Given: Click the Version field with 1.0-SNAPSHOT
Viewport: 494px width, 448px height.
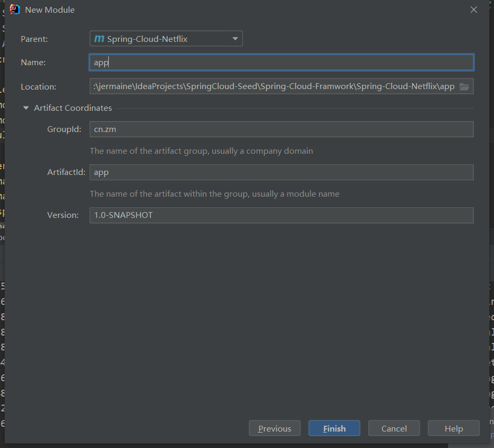Looking at the screenshot, I should pyautogui.click(x=282, y=215).
